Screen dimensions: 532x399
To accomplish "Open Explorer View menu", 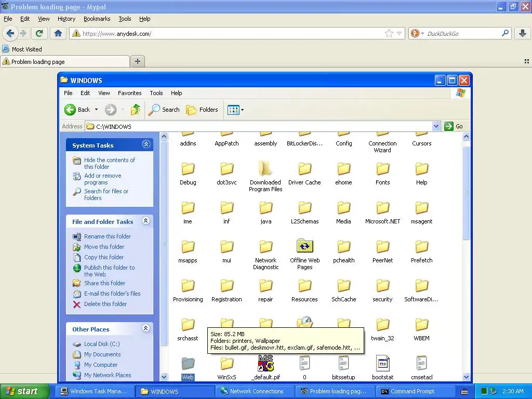I will 104,93.
